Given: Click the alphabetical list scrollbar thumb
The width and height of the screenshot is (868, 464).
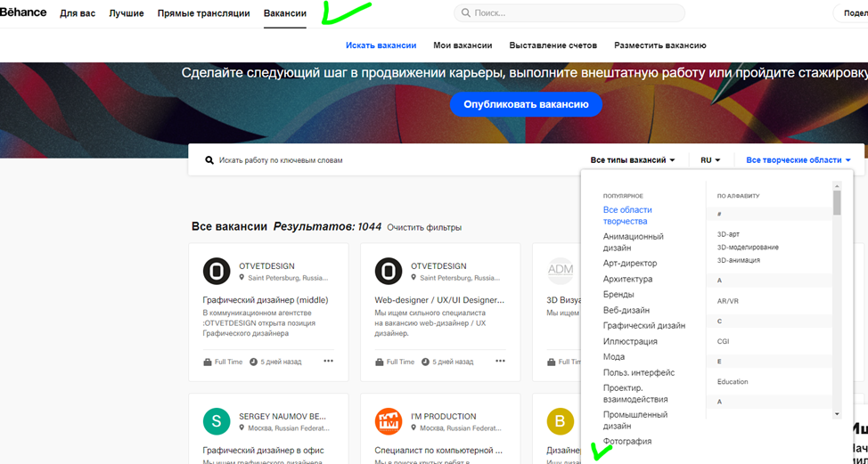Looking at the screenshot, I should [837, 203].
